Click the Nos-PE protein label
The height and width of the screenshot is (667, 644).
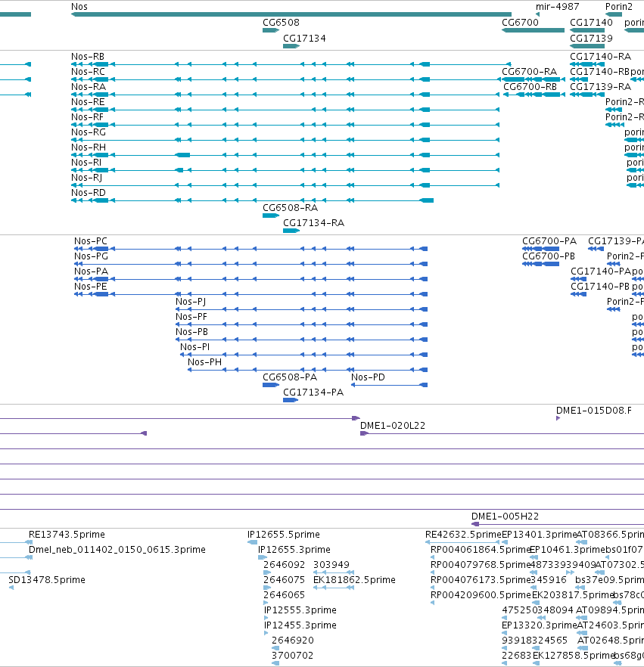[x=91, y=287]
